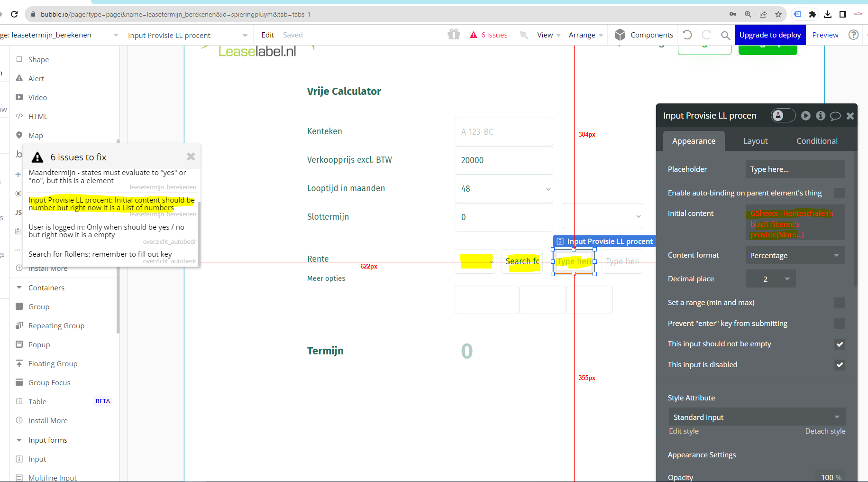Select the Table element icon
868x482 pixels.
coord(19,401)
